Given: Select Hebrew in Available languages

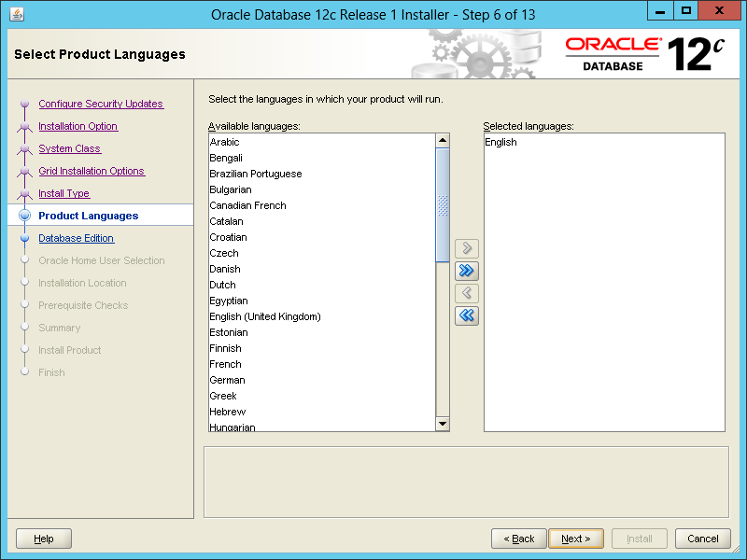Looking at the screenshot, I should pyautogui.click(x=322, y=412).
